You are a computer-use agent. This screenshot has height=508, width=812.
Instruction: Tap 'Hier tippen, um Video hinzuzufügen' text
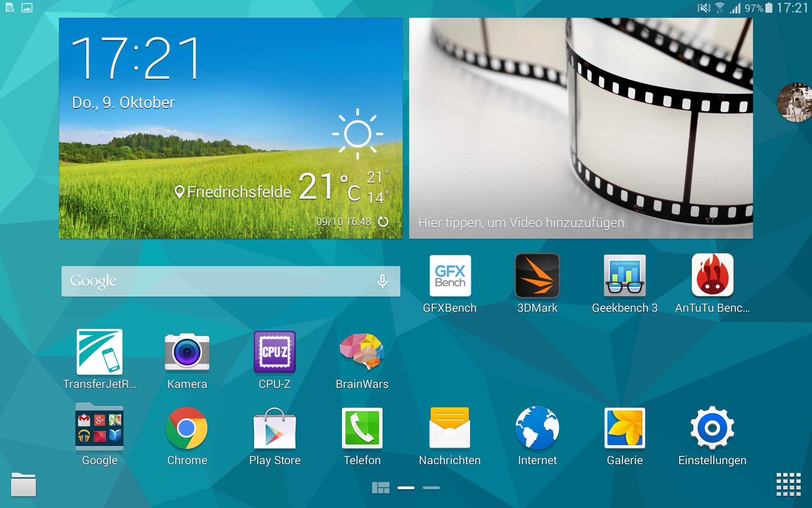tap(522, 223)
